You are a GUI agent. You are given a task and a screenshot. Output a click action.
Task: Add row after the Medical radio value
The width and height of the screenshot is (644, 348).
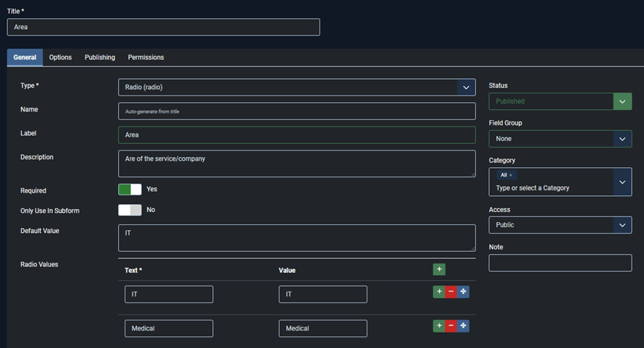click(x=439, y=326)
